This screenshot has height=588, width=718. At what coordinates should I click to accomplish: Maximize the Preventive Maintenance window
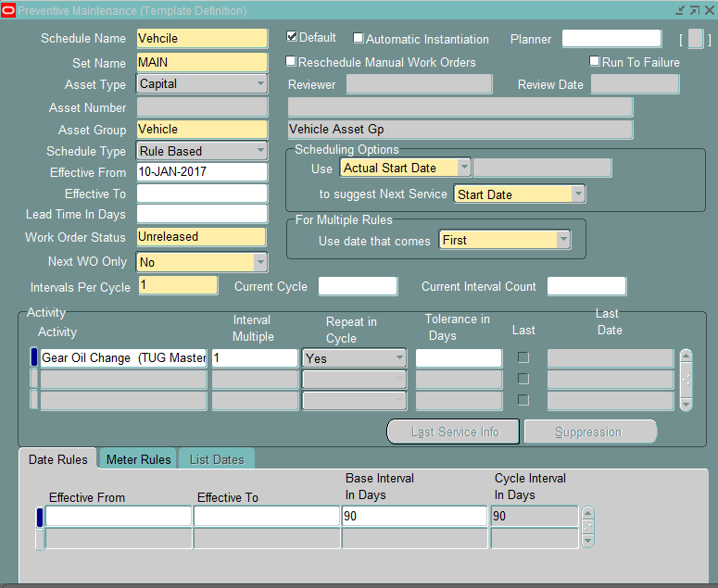695,10
